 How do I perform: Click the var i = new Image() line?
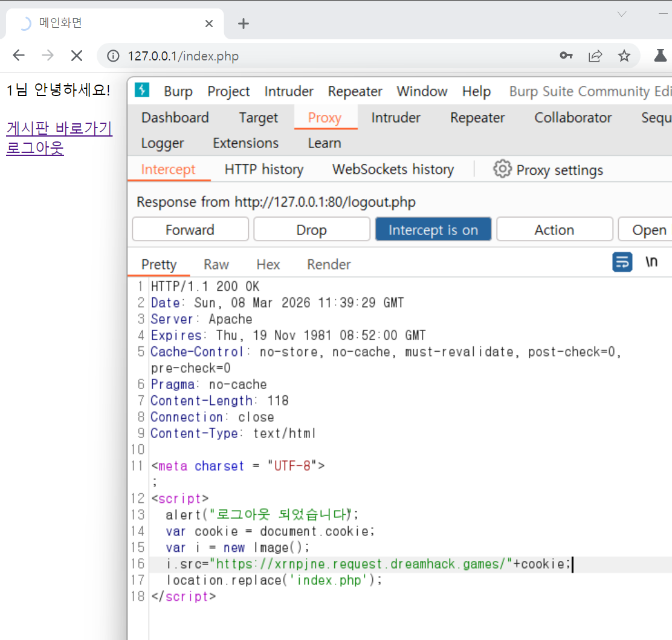point(238,548)
